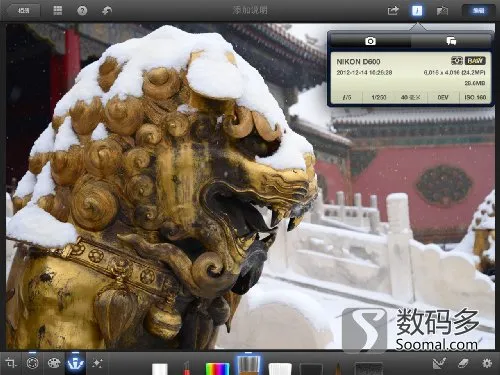Click the 24.2MP resolution text

pyautogui.click(x=454, y=72)
